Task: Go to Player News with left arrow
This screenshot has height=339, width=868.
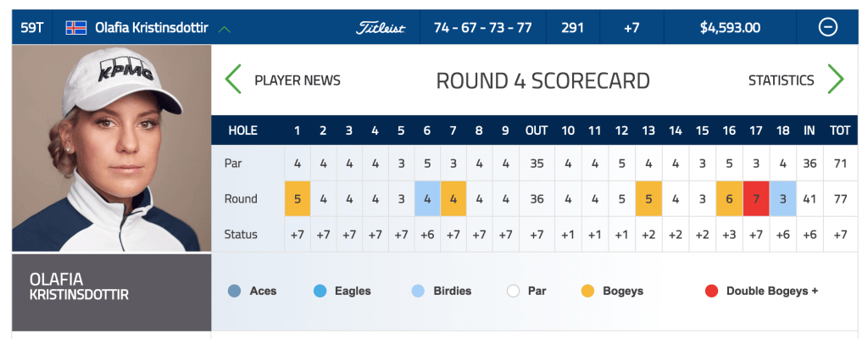Action: (233, 79)
